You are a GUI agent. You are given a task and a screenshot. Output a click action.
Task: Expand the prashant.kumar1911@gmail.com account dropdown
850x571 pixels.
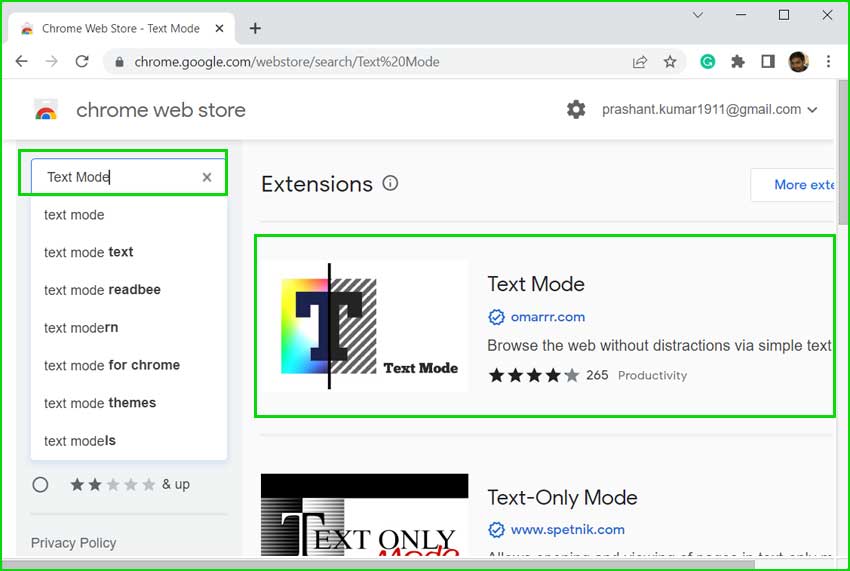(x=812, y=110)
